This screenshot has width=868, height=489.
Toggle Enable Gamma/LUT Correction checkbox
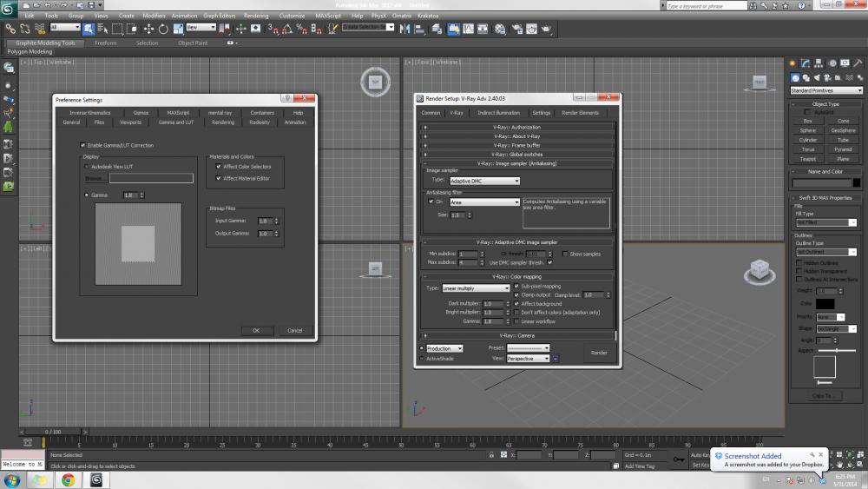click(x=82, y=145)
